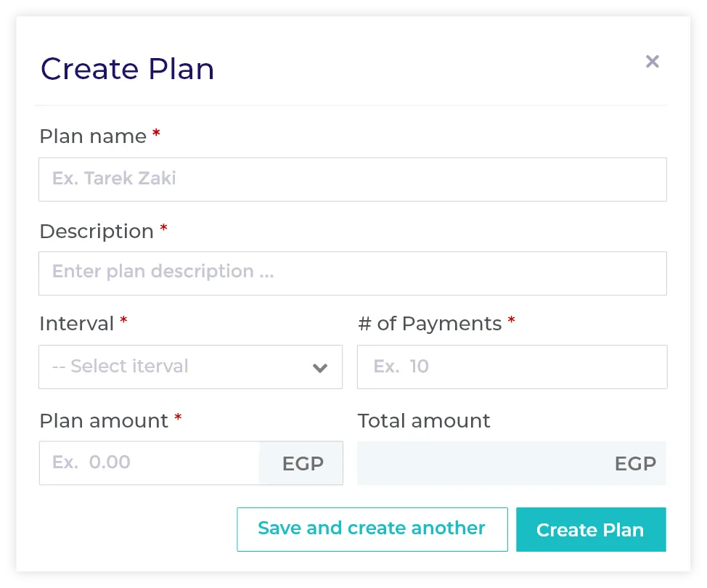Submit using the Create Plan button
This screenshot has width=707, height=588.
pos(590,530)
